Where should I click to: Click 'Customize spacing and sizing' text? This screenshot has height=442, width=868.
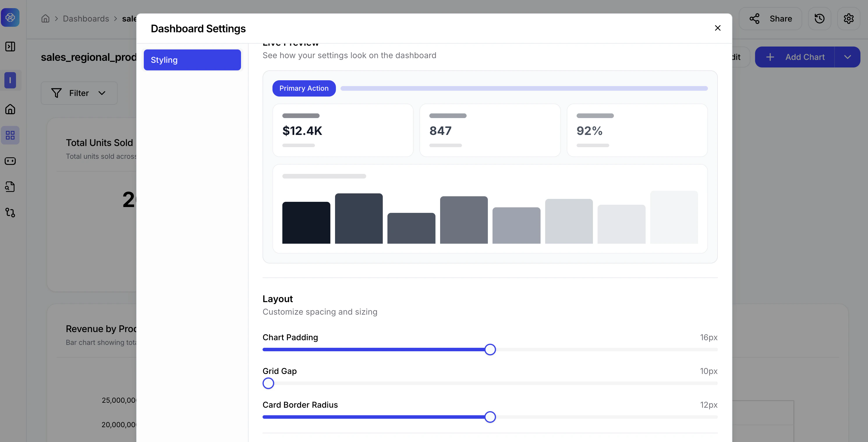click(320, 312)
